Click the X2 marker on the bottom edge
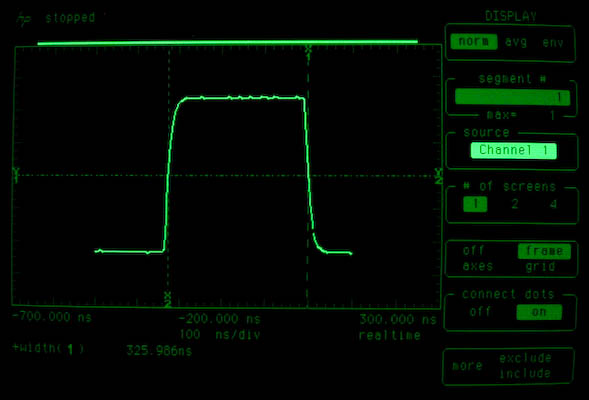 coord(168,299)
